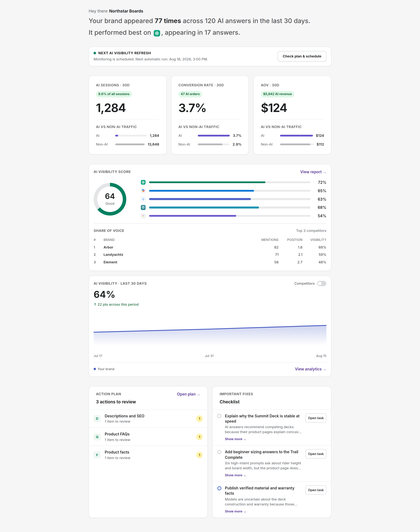Expand Show more under Trail Complete sizing fix
Image resolution: width=420 pixels, height=532 pixels.
point(235,475)
